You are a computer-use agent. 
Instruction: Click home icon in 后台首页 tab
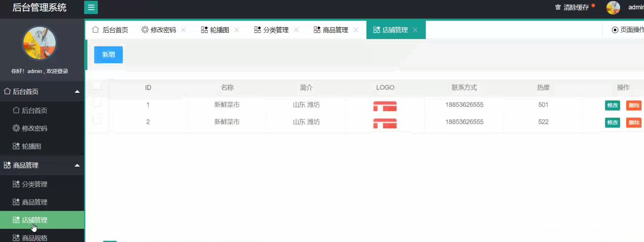click(x=96, y=30)
